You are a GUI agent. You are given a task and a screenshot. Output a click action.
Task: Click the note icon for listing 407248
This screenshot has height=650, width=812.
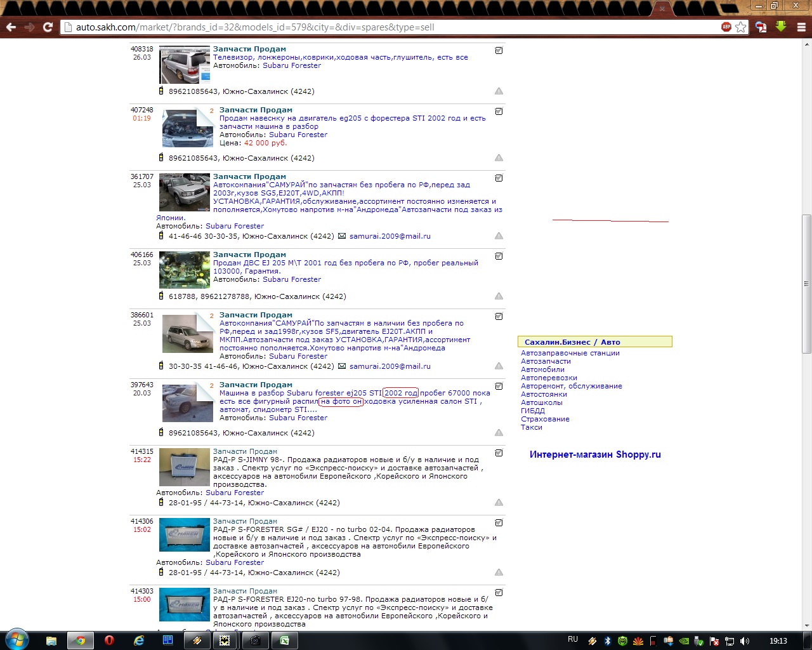pos(499,111)
